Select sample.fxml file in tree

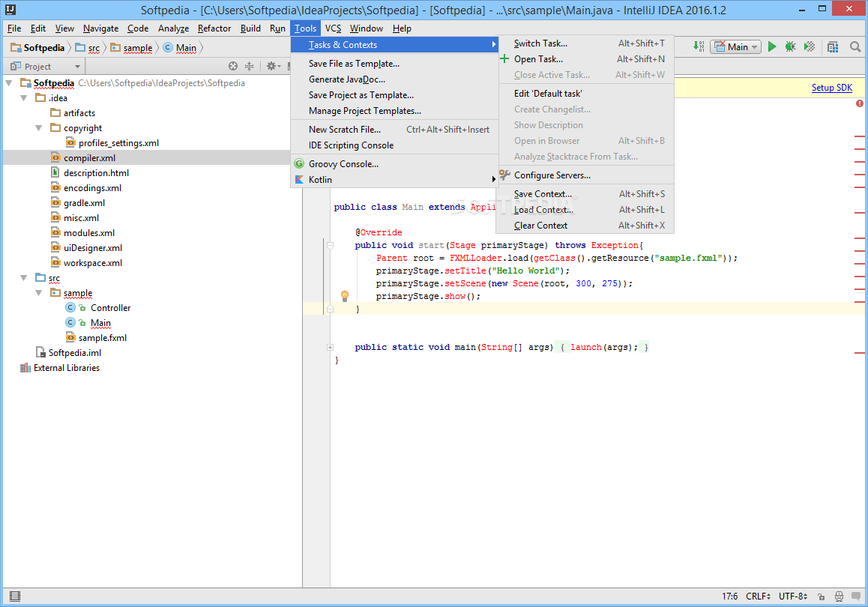(103, 337)
